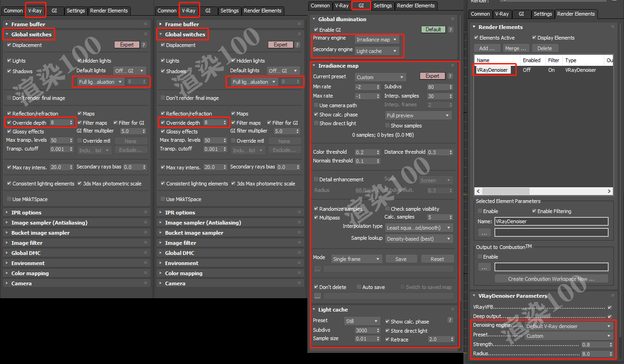Open the Denoising engine dropdown

(x=569, y=326)
